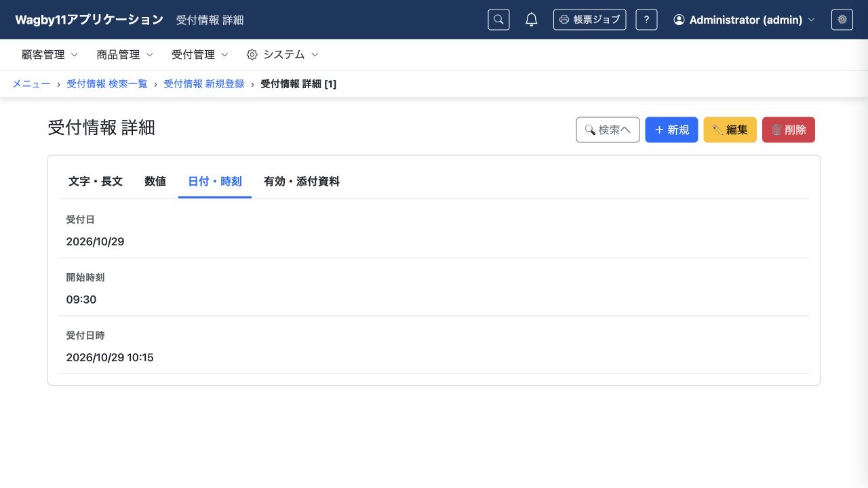Open the 受付管理 menu
This screenshot has height=488, width=868.
pos(200,55)
